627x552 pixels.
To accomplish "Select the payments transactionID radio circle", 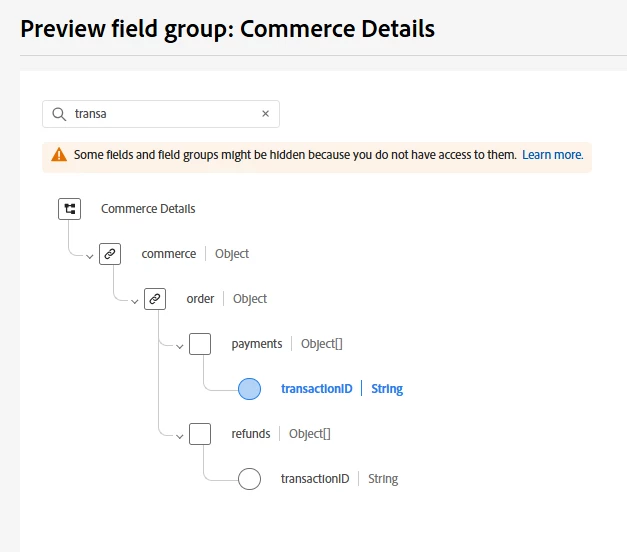I will (x=249, y=389).
